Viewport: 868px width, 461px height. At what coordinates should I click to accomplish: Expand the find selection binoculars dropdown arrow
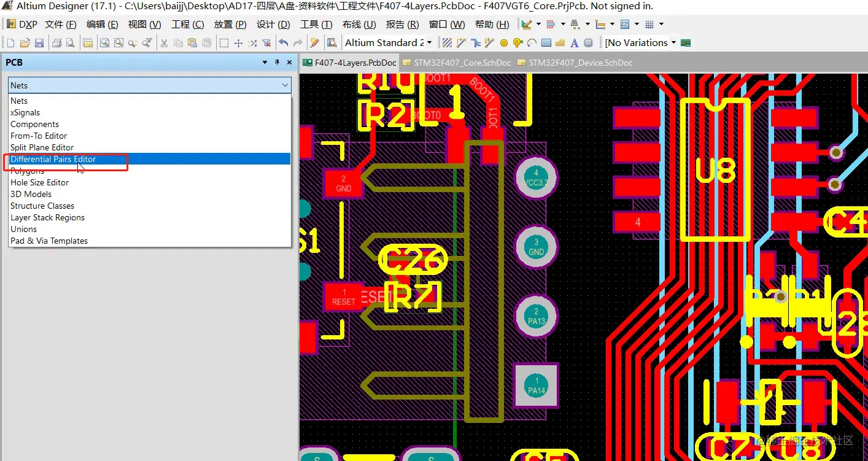coord(587,25)
